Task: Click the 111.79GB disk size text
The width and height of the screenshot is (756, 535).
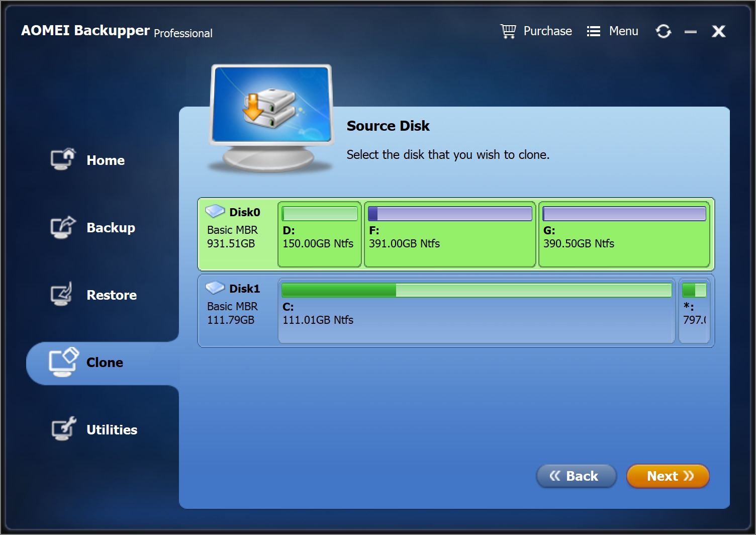Action: [231, 320]
